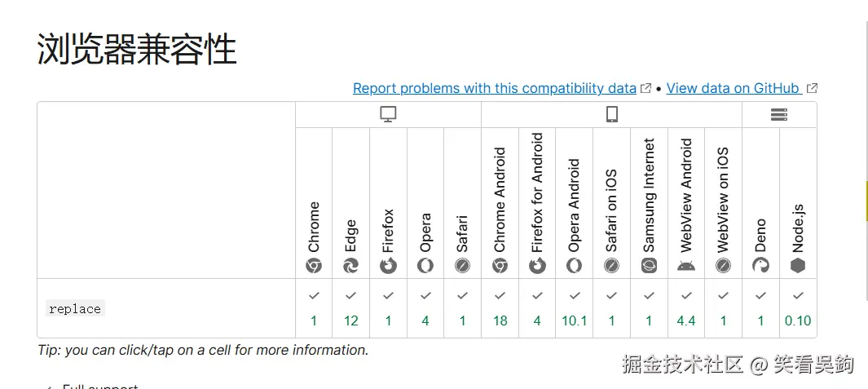Click the Chrome browser logo icon

[314, 265]
